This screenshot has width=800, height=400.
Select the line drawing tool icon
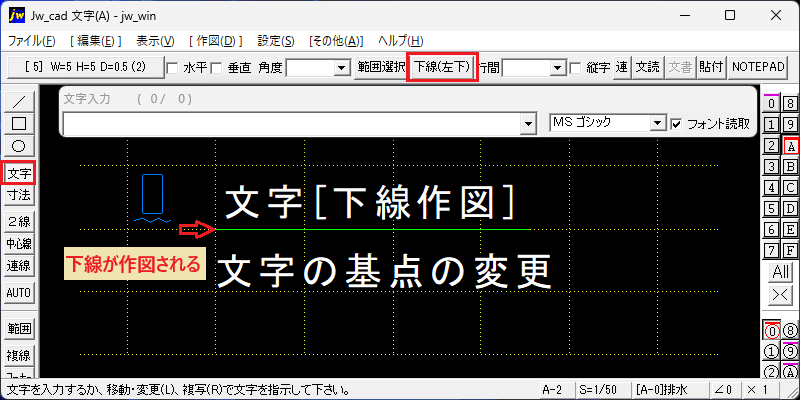(19, 102)
